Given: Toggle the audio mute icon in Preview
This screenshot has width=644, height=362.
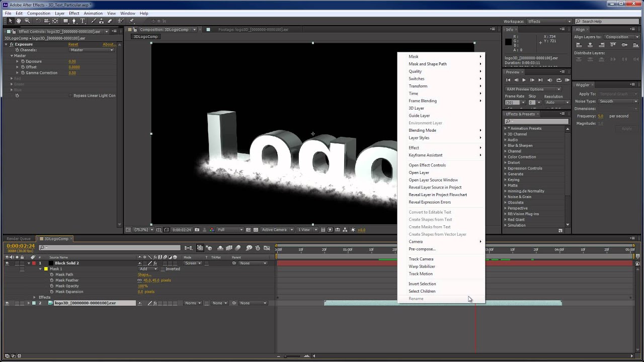Looking at the screenshot, I should pyautogui.click(x=549, y=80).
